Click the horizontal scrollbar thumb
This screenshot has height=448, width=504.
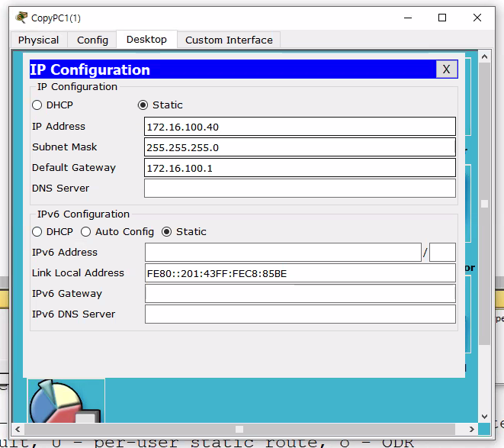(239, 429)
